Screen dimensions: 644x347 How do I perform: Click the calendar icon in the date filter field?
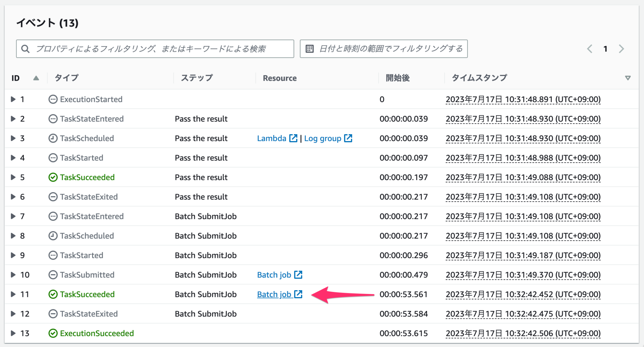309,48
